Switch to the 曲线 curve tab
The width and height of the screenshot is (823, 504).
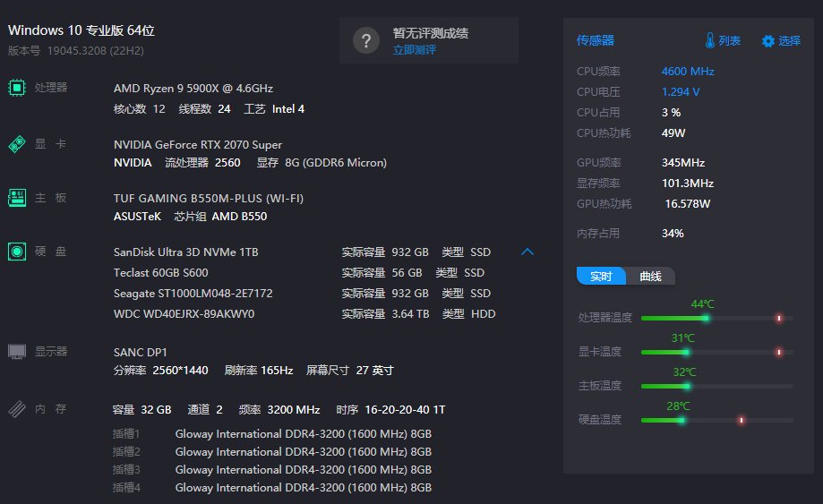[650, 276]
